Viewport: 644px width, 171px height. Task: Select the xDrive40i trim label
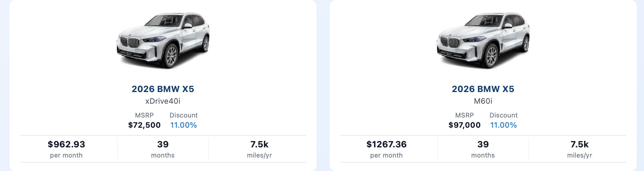[163, 101]
